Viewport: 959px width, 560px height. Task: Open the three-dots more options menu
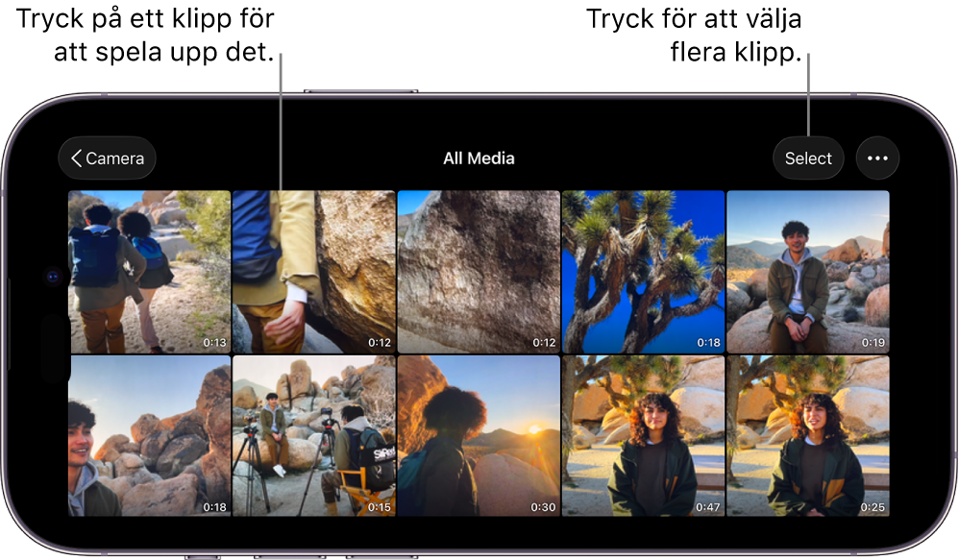877,158
